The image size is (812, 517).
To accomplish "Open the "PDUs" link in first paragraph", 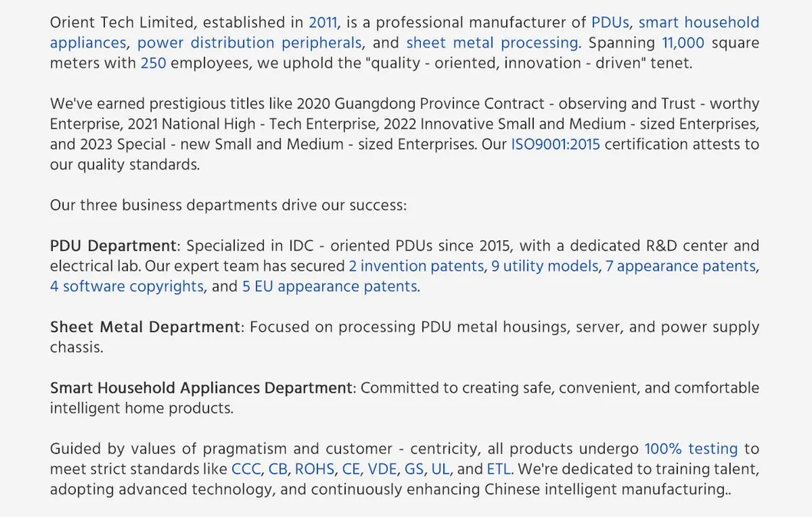I will coord(610,23).
